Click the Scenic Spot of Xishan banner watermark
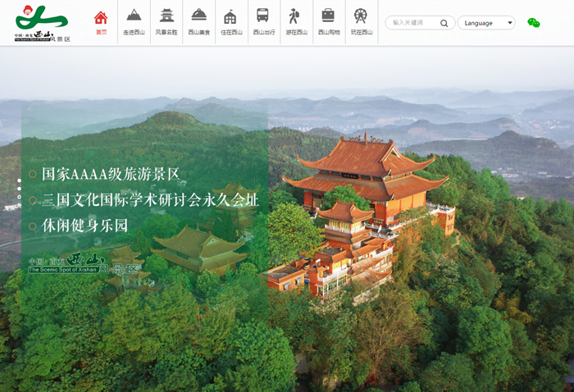574x392 pixels. (83, 265)
